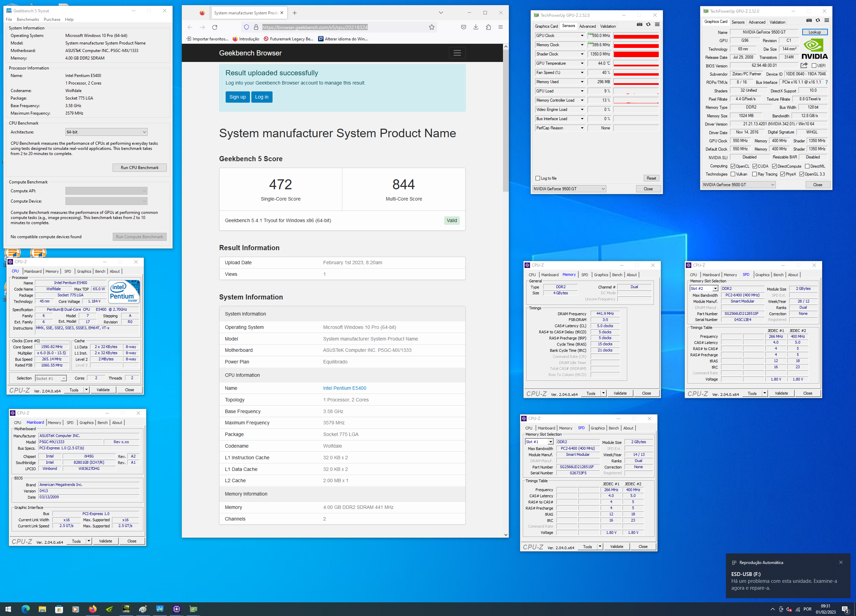Open File Explorer from the taskbar
The height and width of the screenshot is (616, 856).
point(42,609)
